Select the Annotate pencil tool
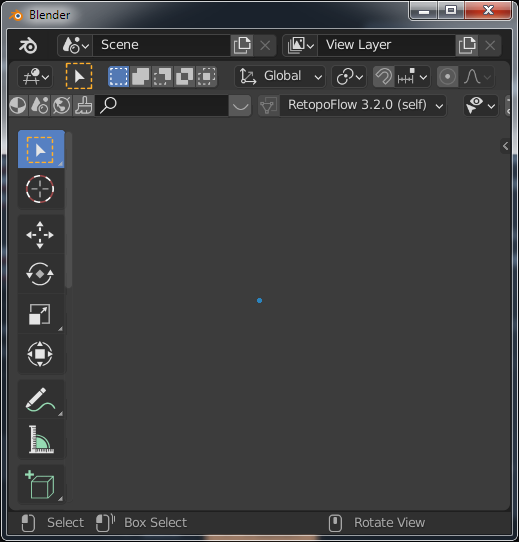 click(x=41, y=400)
